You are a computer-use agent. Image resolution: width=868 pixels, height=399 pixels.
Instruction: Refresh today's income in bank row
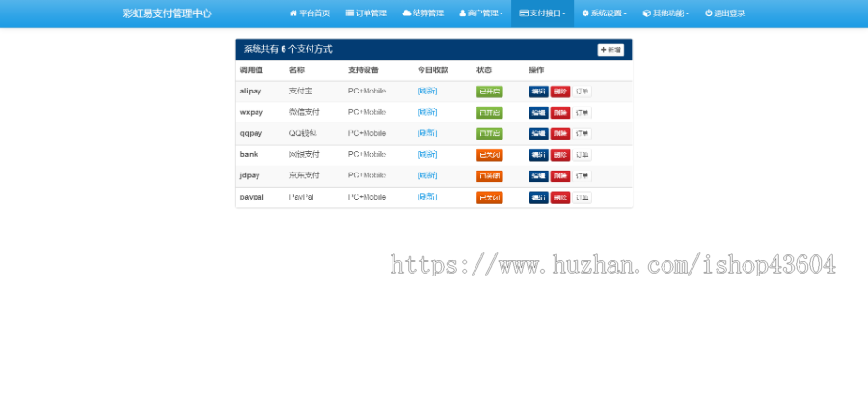pos(427,154)
